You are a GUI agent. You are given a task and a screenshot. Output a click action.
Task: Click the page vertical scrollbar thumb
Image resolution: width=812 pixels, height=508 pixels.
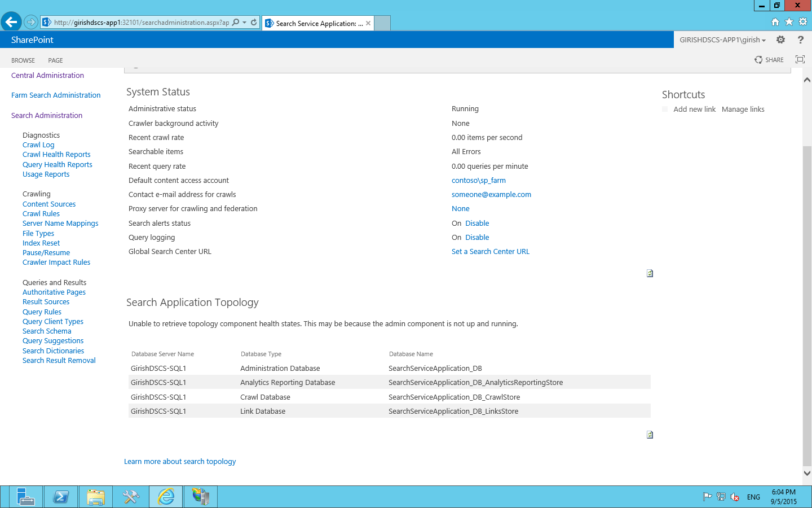tap(807, 305)
